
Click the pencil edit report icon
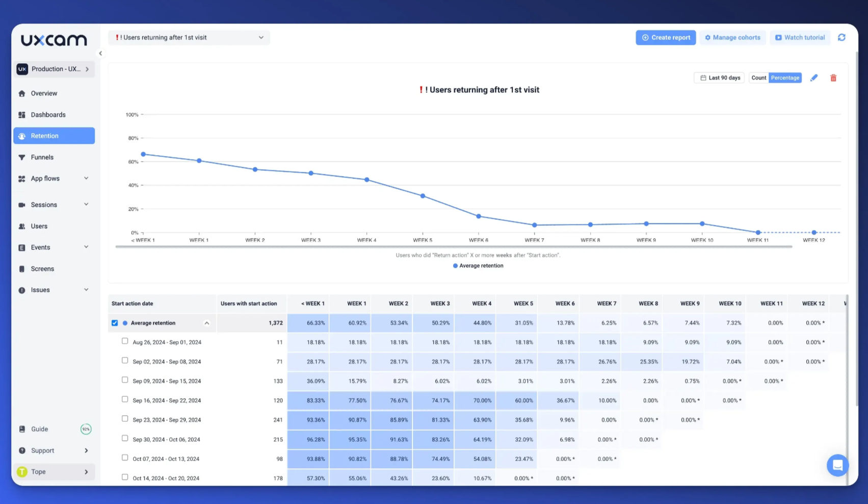[814, 78]
